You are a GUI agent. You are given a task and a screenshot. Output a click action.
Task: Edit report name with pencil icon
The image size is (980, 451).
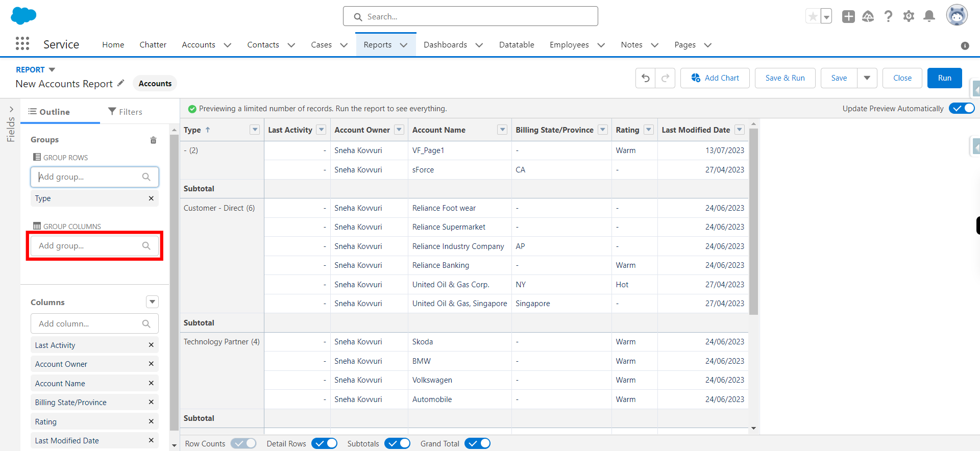coord(121,83)
